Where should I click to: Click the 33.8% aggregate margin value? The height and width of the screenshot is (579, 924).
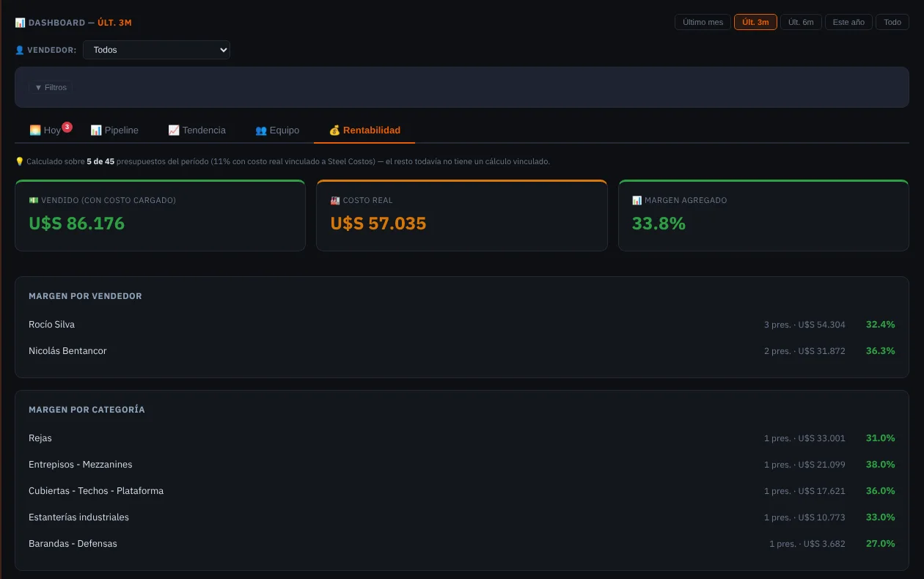tap(659, 224)
